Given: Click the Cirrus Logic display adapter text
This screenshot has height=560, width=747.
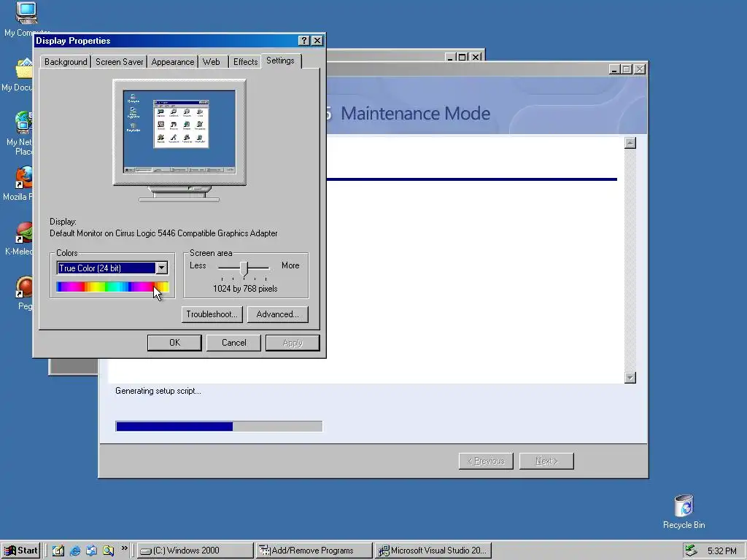Looking at the screenshot, I should point(163,233).
